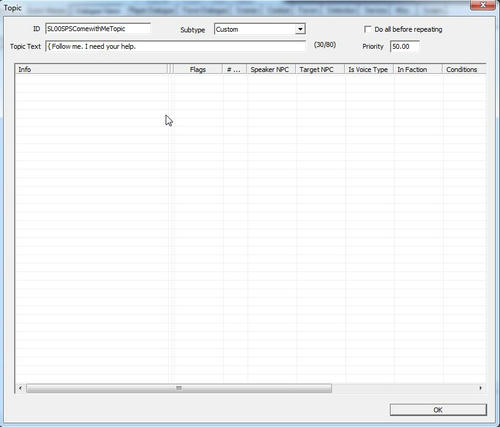Viewport: 500px width, 427px height.
Task: Click the Topic Text field
Action: point(175,46)
